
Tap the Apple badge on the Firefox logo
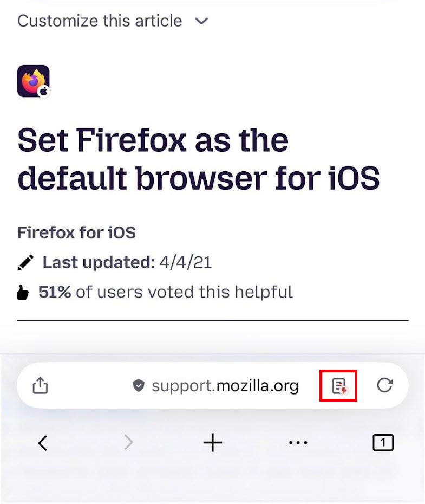pos(43,92)
